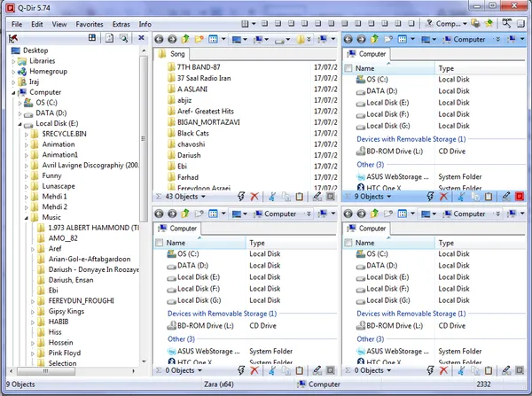This screenshot has height=396, width=532.
Task: Click paste clipboard in 43 Objects bar
Action: click(300, 197)
